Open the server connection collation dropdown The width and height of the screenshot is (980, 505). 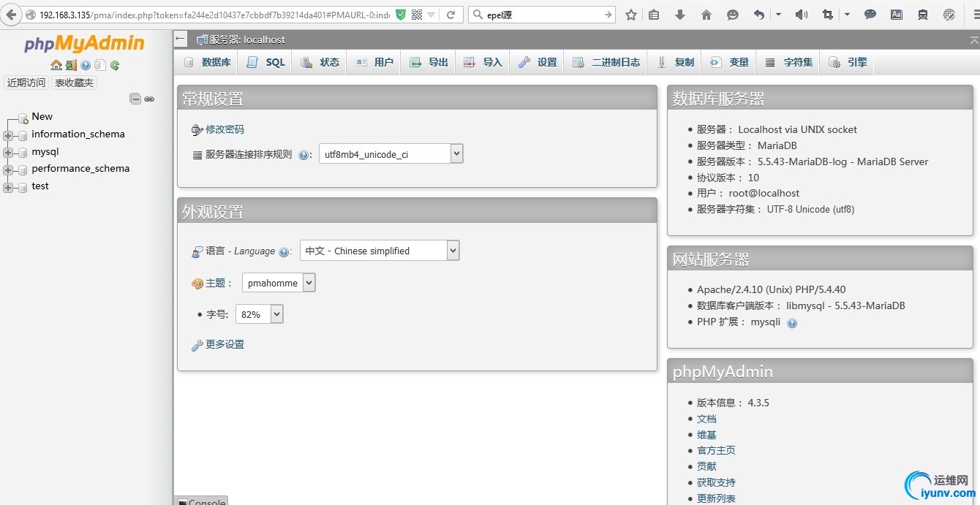click(x=391, y=154)
